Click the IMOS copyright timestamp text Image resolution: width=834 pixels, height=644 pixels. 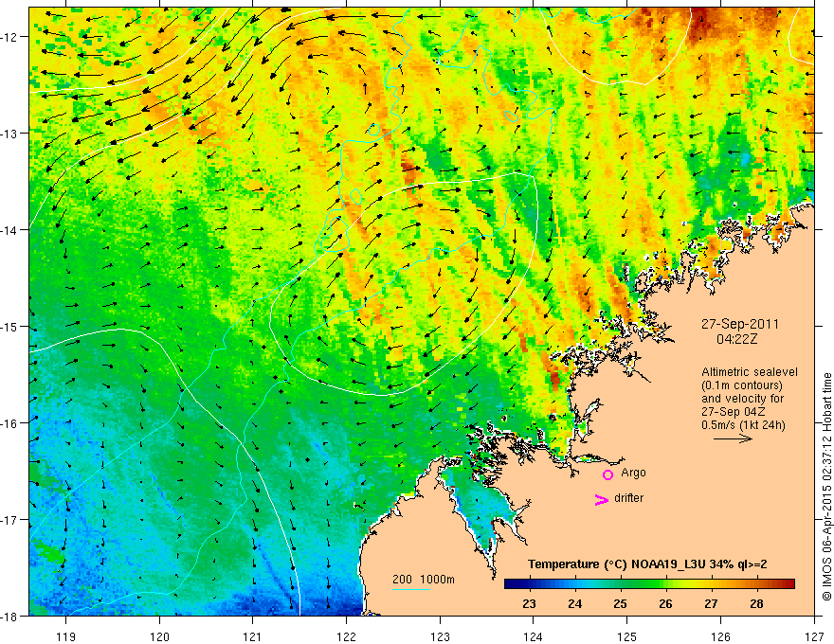coord(826,487)
